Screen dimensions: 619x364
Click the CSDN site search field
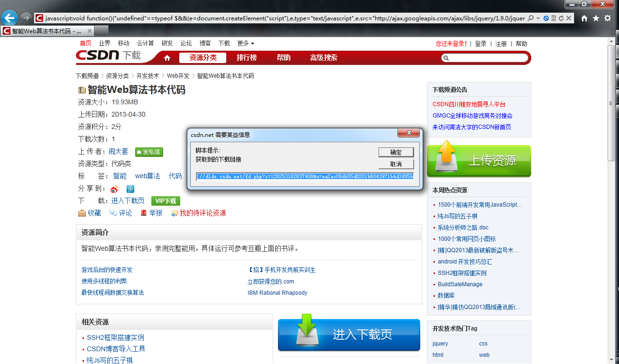[484, 58]
